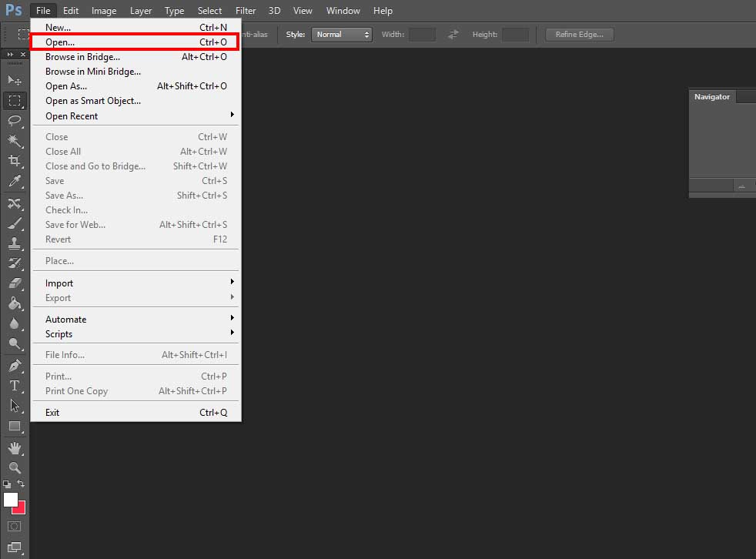The height and width of the screenshot is (559, 756).
Task: Switch foreground and background colors icon
Action: pos(21,484)
